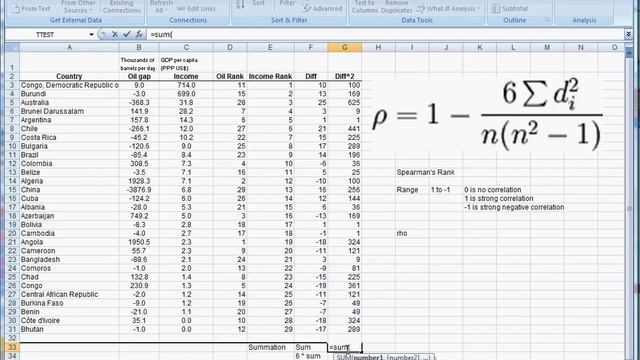Screen dimensions: 640x360
Task: Click Diff^2 cell with value 625
Action: coord(344,102)
